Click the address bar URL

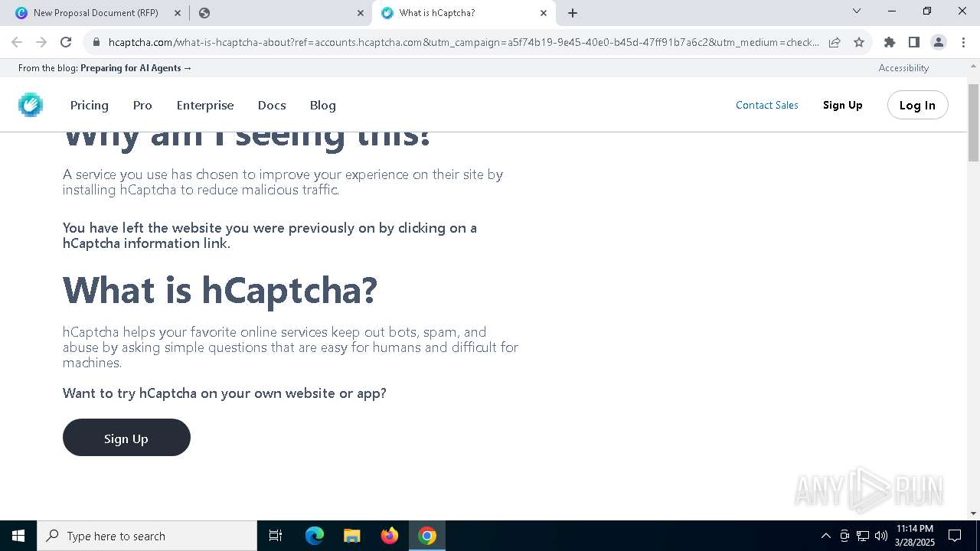point(463,42)
